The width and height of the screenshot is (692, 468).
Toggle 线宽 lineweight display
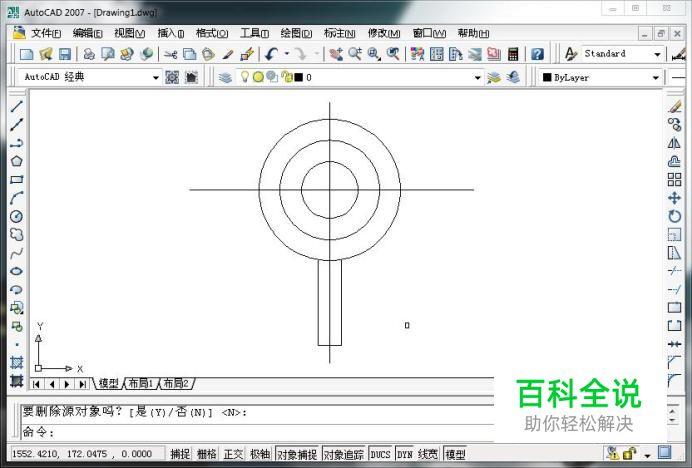[428, 454]
